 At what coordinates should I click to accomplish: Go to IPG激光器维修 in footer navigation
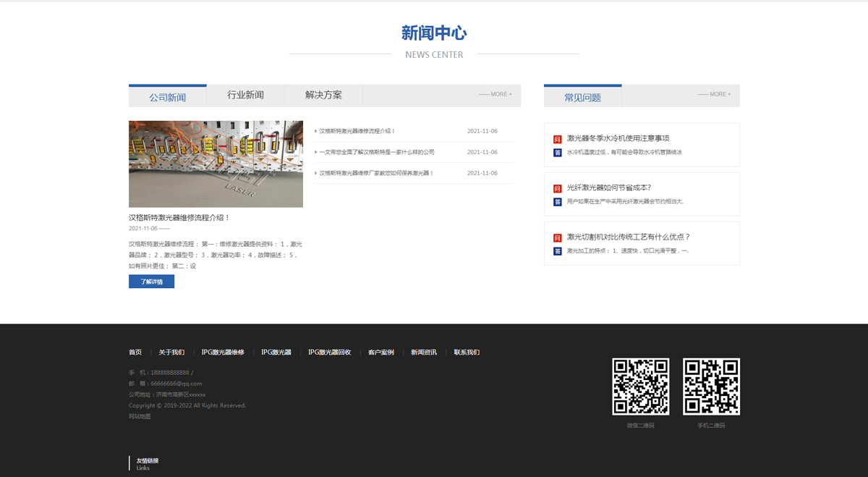(223, 353)
